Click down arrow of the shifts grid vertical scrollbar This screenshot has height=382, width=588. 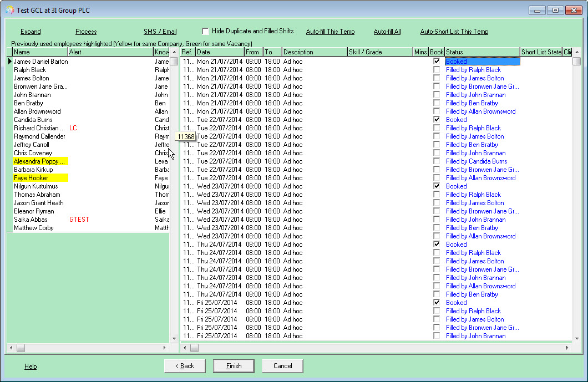pyautogui.click(x=577, y=338)
